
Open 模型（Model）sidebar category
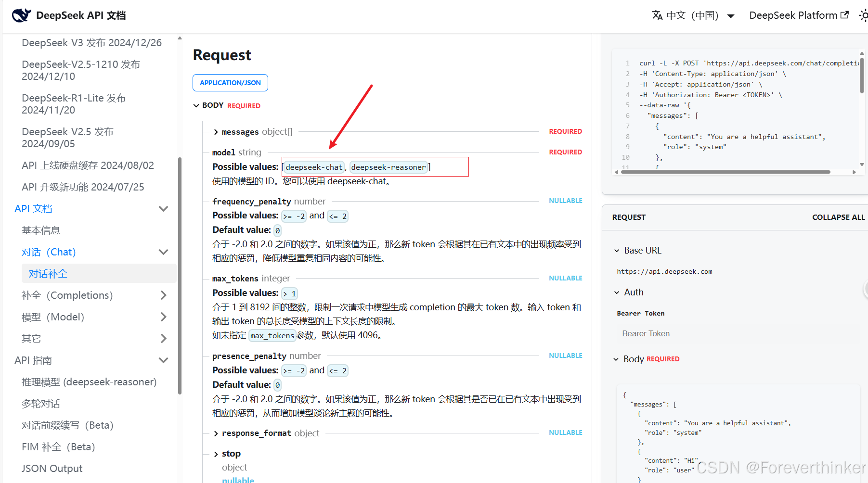(x=53, y=317)
